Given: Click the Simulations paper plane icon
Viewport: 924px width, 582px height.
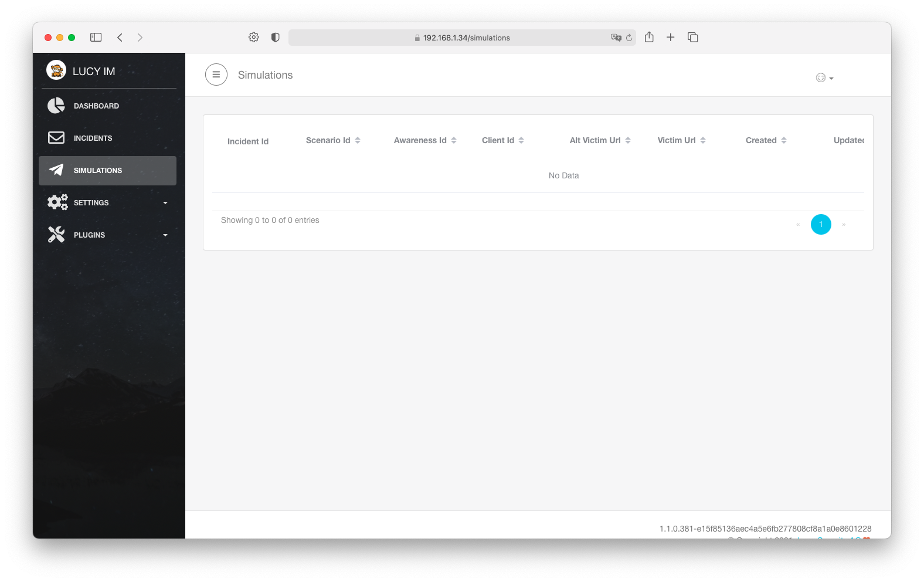Looking at the screenshot, I should tap(56, 170).
